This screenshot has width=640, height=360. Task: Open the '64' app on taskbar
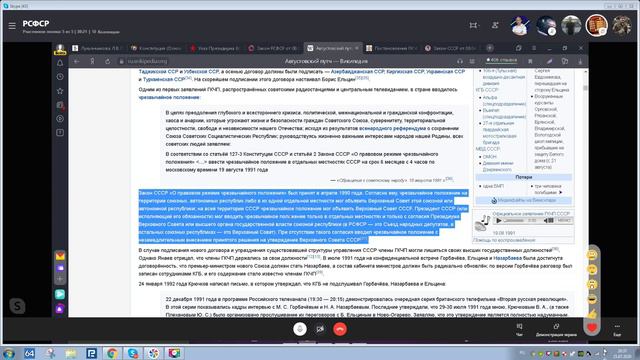[29, 353]
